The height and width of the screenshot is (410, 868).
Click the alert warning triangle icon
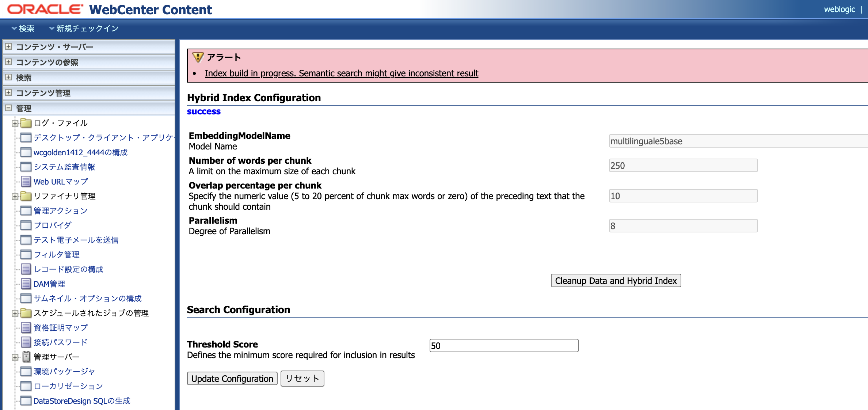[198, 57]
